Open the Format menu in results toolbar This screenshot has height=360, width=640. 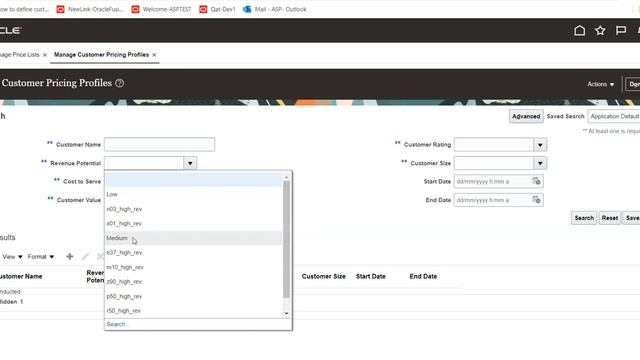pyautogui.click(x=41, y=257)
